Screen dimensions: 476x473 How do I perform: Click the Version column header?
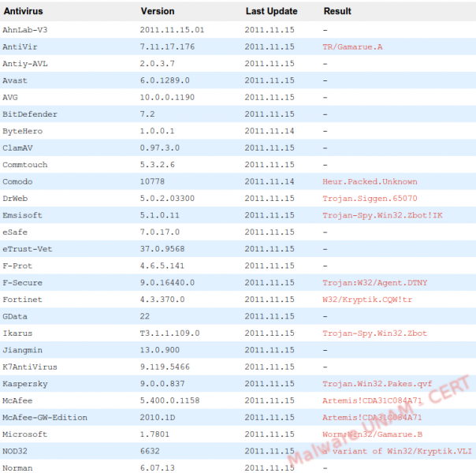point(158,11)
